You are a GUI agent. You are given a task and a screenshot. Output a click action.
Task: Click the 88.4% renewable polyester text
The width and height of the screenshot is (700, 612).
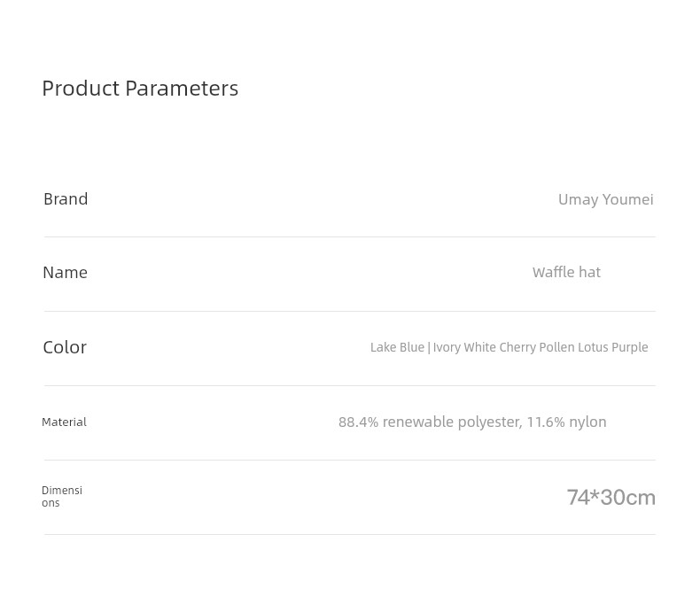431,422
